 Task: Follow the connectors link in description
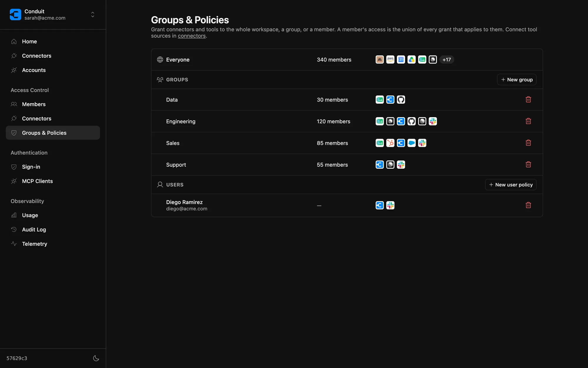[x=192, y=36]
